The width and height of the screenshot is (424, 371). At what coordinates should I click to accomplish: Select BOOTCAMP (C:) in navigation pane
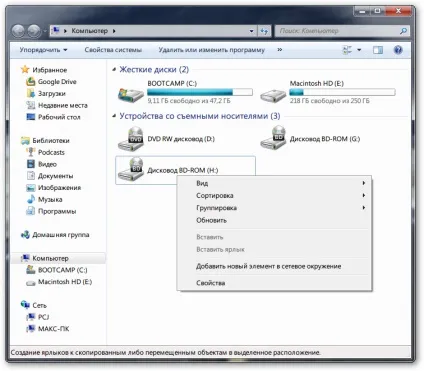pyautogui.click(x=63, y=270)
